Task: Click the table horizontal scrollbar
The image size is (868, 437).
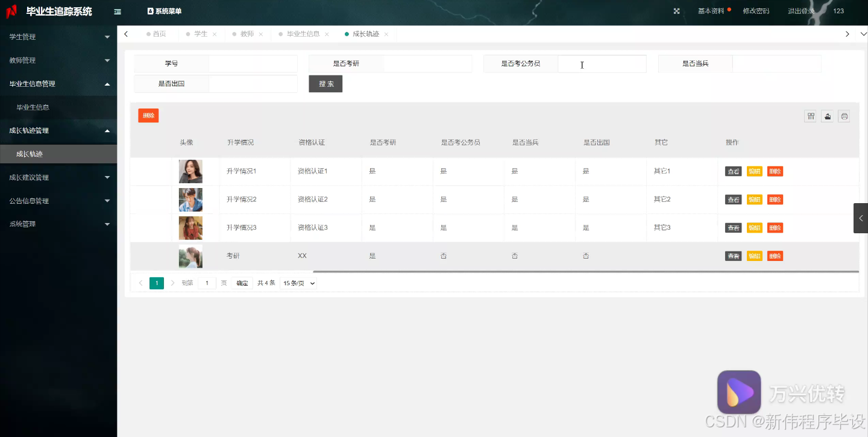Action: (586, 272)
